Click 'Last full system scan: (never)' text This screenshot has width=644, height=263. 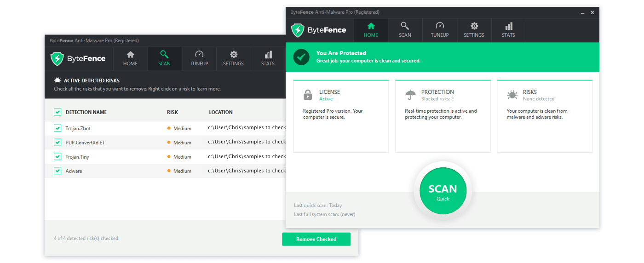[325, 214]
